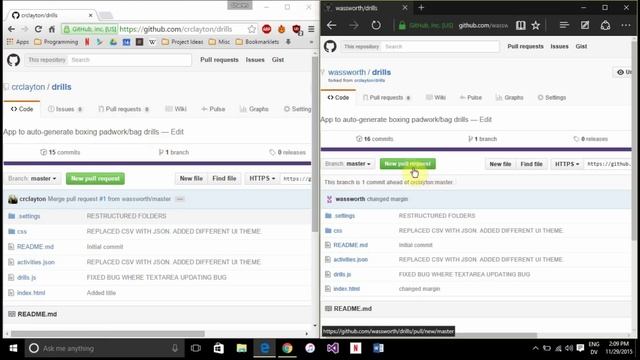Click New pull request in Edge window
The width and height of the screenshot is (640, 360).
coord(407,164)
